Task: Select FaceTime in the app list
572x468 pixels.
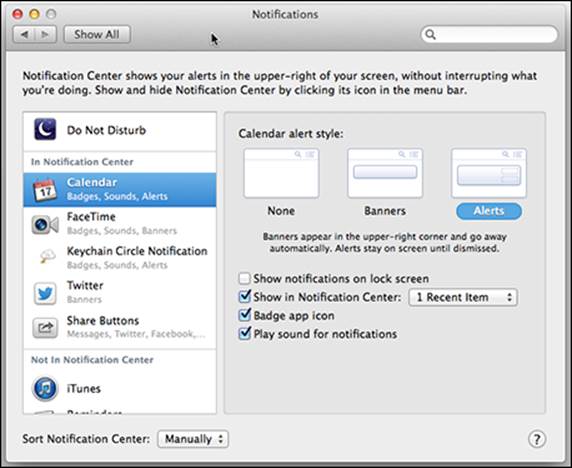Action: coord(120,224)
